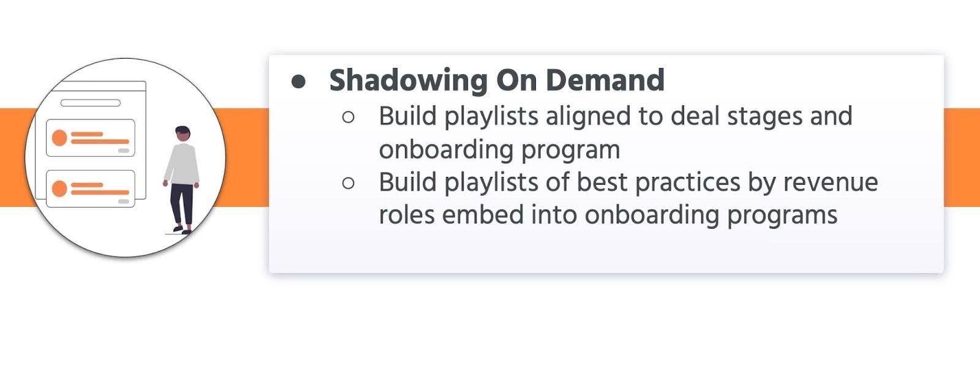Image resolution: width=980 pixels, height=388 pixels.
Task: Click the "onboarding program" text line
Action: [x=499, y=149]
